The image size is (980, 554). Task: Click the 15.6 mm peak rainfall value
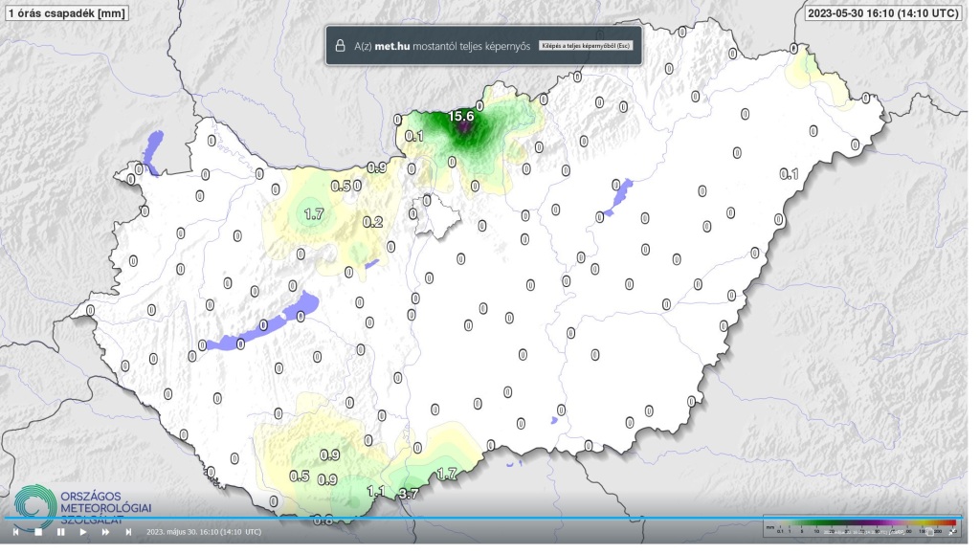click(x=461, y=116)
